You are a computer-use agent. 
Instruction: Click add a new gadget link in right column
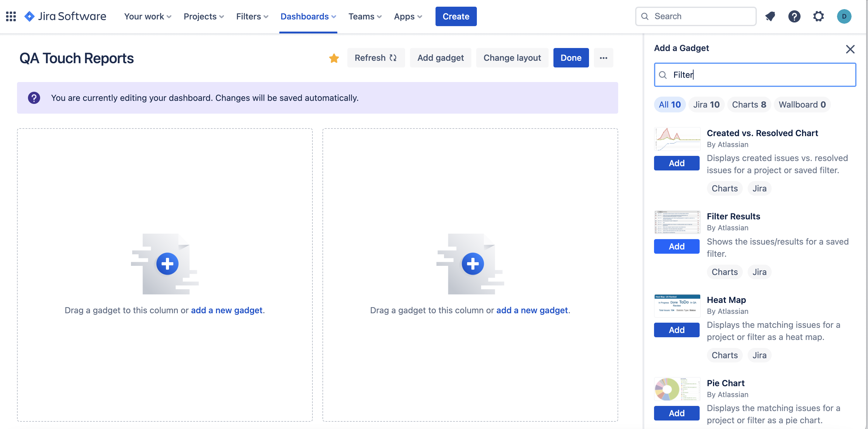(532, 310)
